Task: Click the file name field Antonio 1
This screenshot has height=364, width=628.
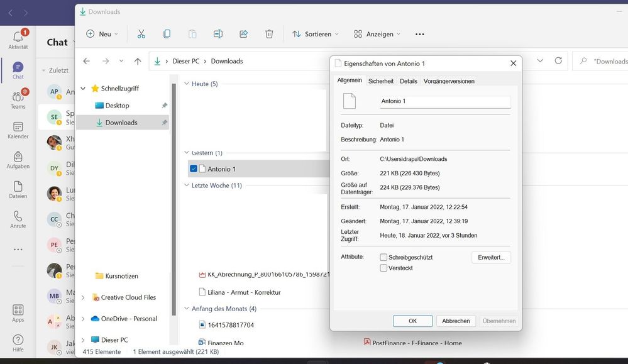Action: click(445, 101)
